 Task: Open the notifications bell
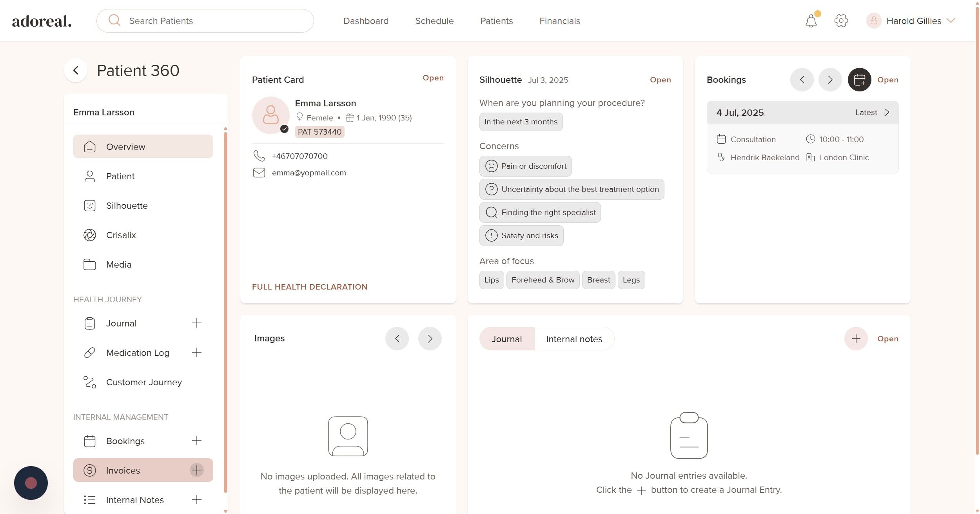click(811, 21)
